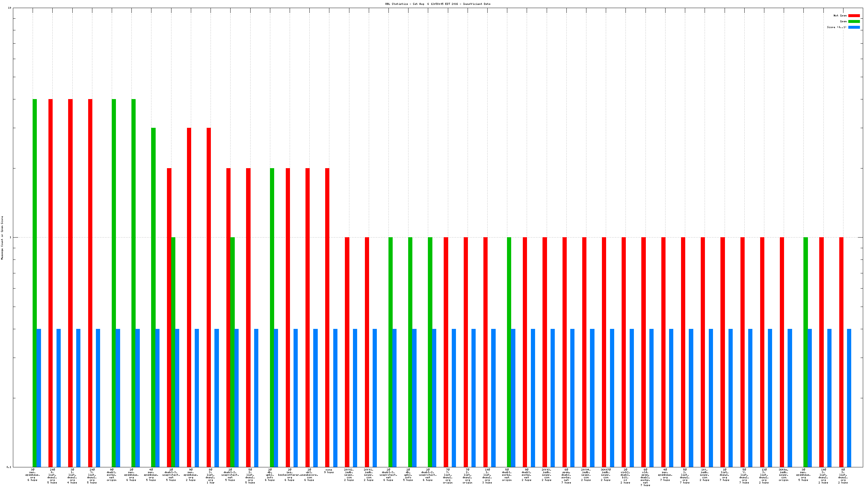
Task: Click the 2ff04. iadb.isipp.com label
Action: (586, 474)
